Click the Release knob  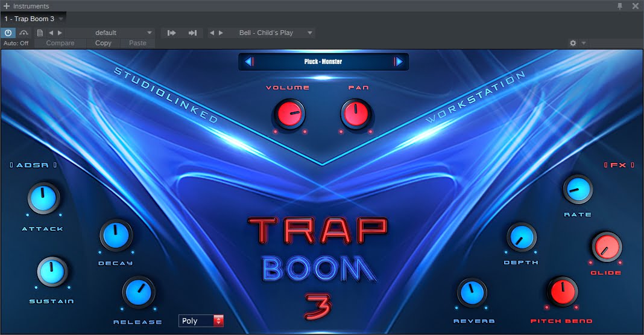pyautogui.click(x=139, y=293)
